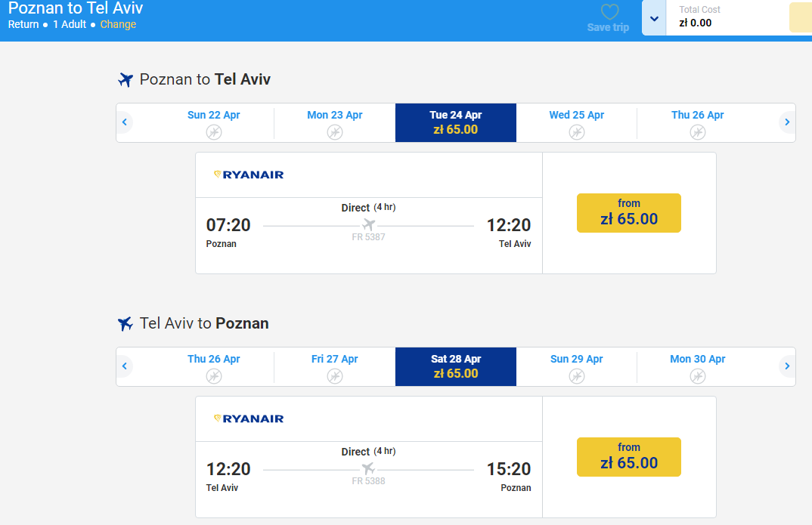The image size is (812, 525).
Task: Show later return dates with right arrow
Action: [786, 366]
